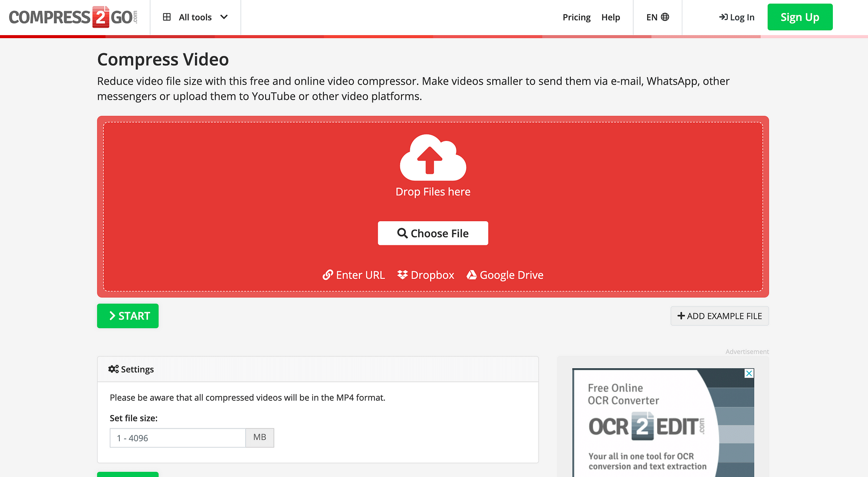Screen dimensions: 868x477
Task: Click the cloud upload icon
Action: click(x=433, y=157)
